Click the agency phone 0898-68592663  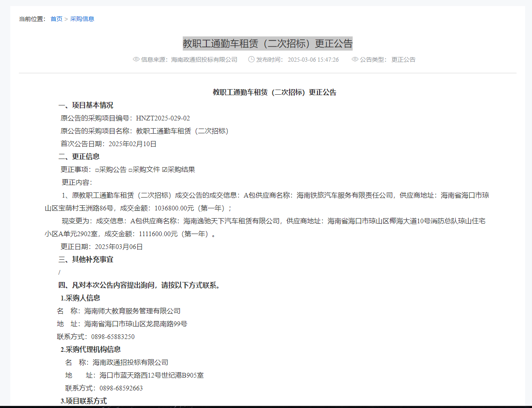pyautogui.click(x=121, y=388)
